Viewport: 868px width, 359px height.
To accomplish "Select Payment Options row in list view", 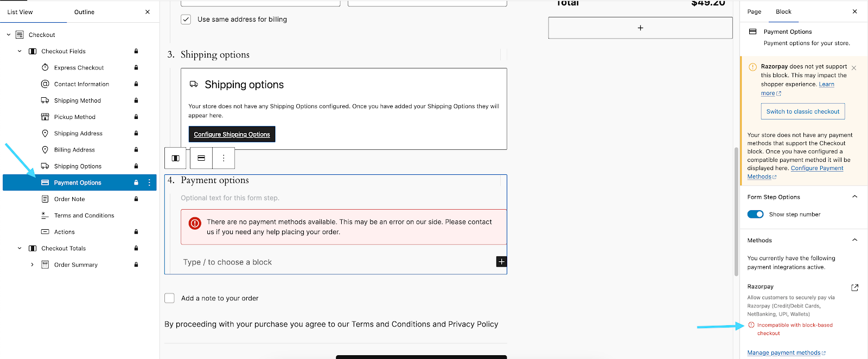I will (80, 182).
